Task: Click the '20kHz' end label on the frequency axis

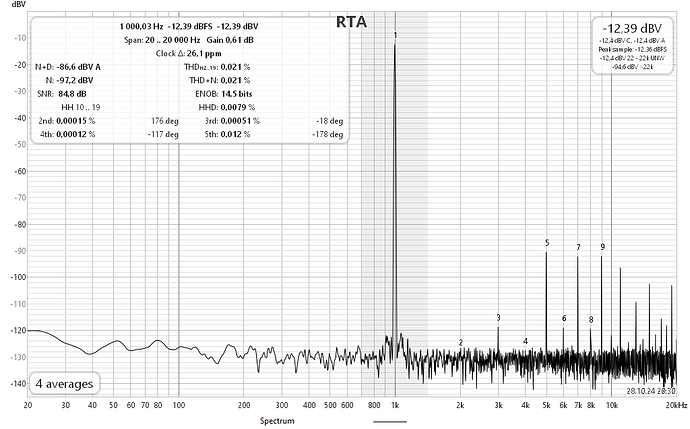Action: 676,405
